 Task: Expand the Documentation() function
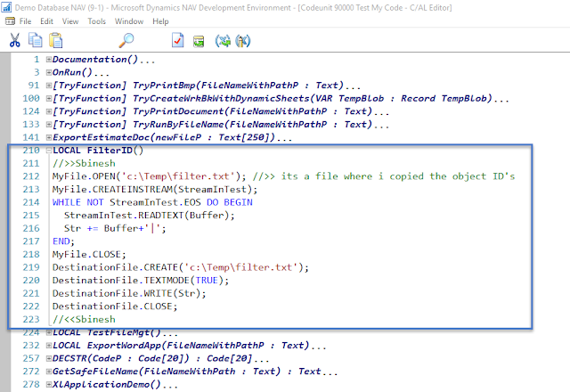(x=49, y=60)
